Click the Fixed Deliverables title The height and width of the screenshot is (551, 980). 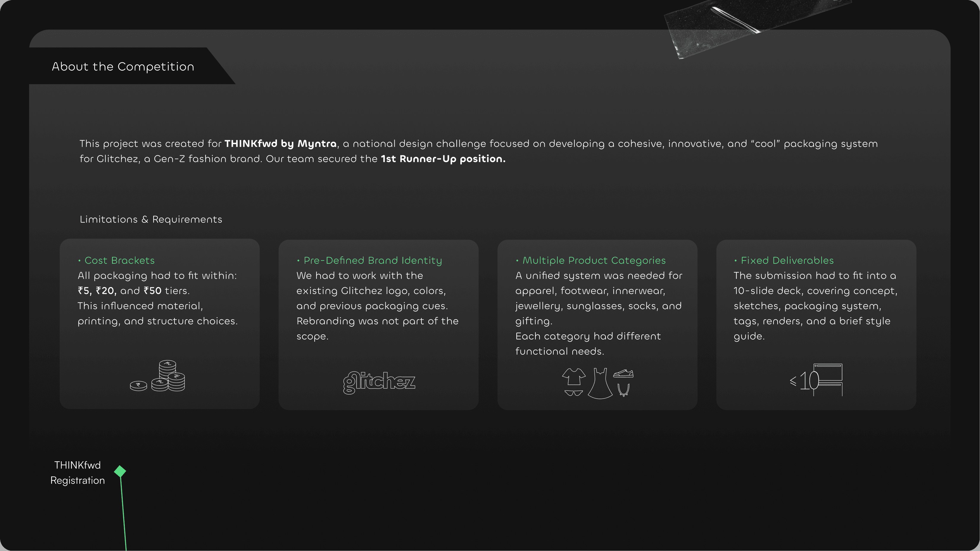coord(787,260)
